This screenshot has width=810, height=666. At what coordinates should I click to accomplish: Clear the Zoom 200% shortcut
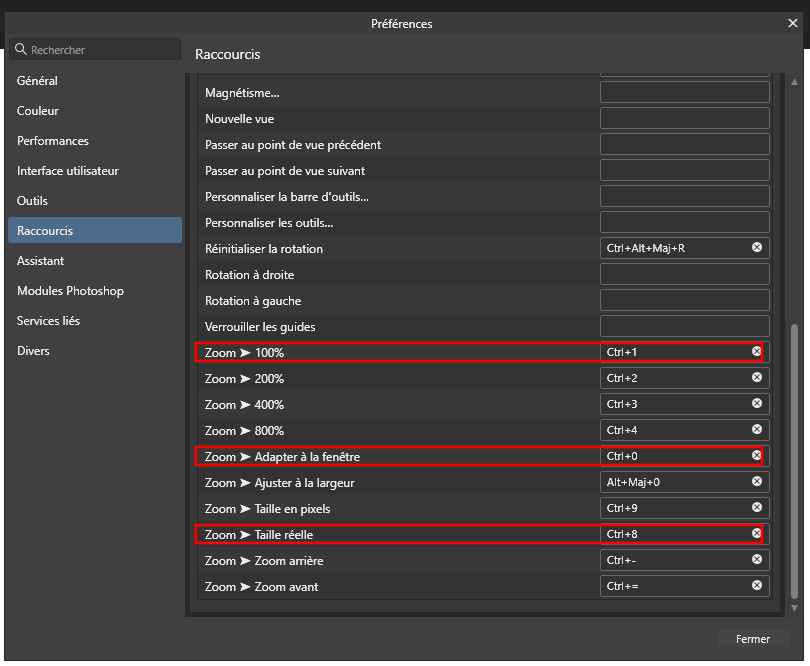[x=756, y=377]
